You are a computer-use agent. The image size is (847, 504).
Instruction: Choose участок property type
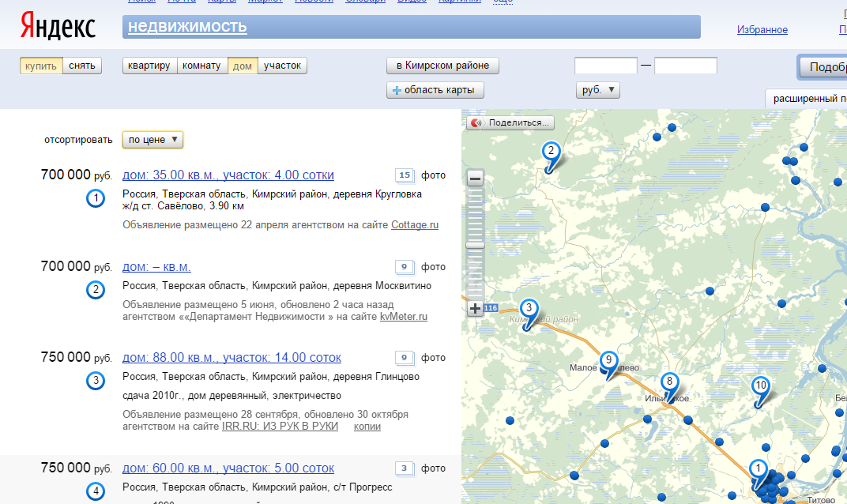(283, 66)
